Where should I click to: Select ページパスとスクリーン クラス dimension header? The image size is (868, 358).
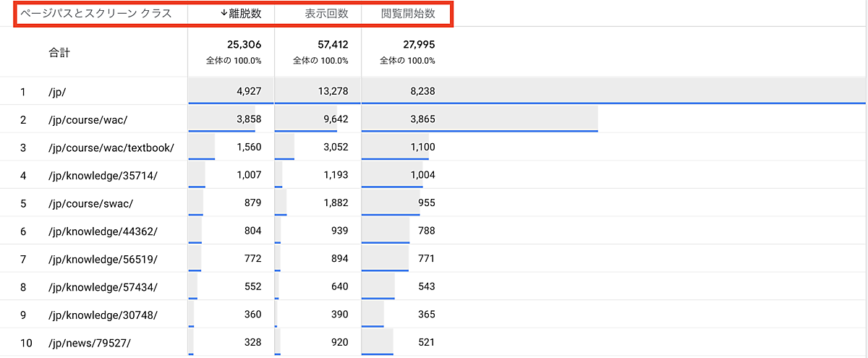[95, 14]
